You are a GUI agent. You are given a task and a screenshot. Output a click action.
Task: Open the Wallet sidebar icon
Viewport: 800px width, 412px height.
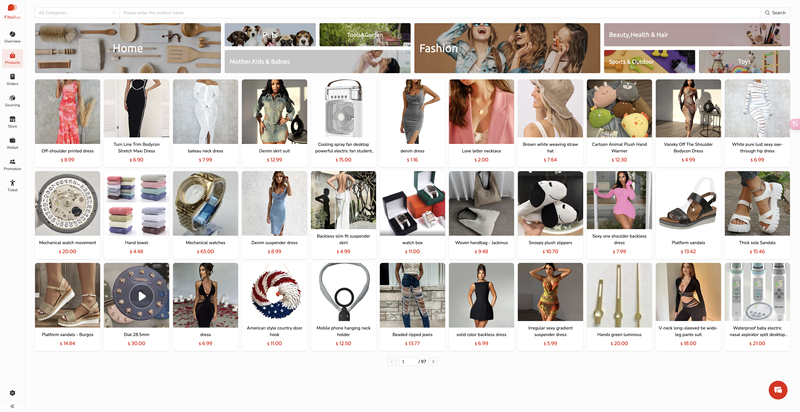pyautogui.click(x=12, y=143)
